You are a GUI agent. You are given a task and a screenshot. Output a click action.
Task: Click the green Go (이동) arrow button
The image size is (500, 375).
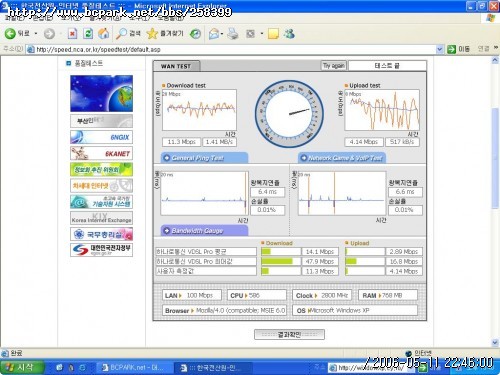[x=459, y=49]
